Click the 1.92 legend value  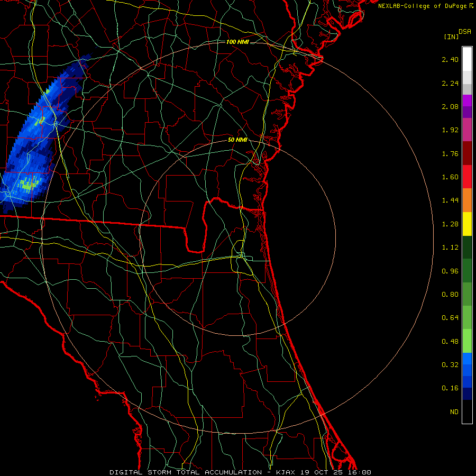coord(450,130)
